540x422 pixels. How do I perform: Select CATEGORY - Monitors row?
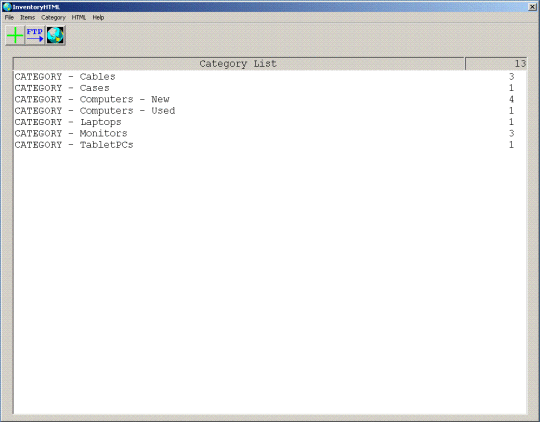pyautogui.click(x=270, y=133)
